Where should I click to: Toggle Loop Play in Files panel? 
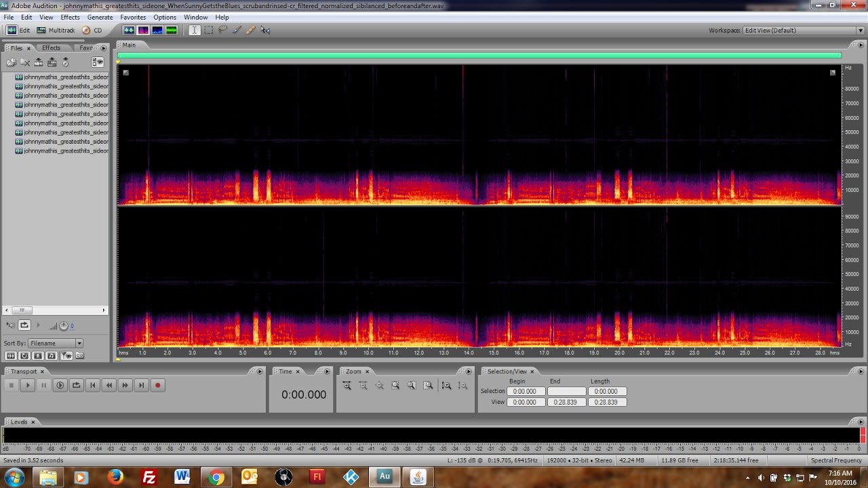(x=24, y=325)
